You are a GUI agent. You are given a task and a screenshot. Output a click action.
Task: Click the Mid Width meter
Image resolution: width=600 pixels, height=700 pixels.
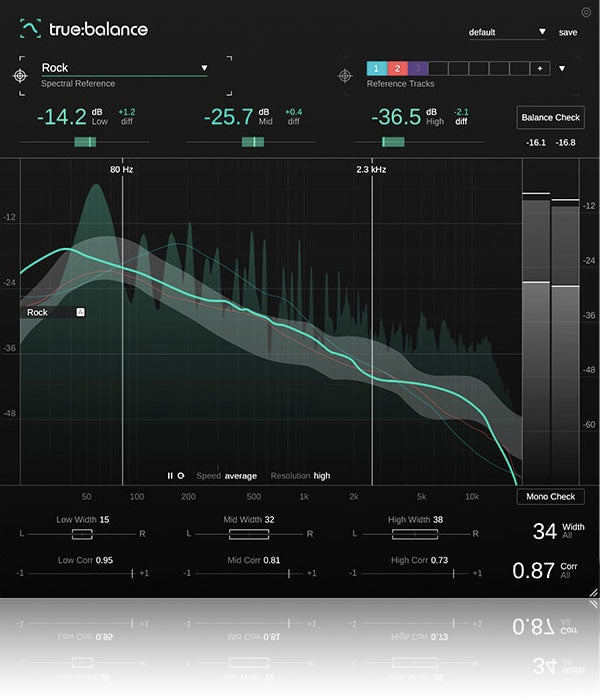pyautogui.click(x=249, y=534)
